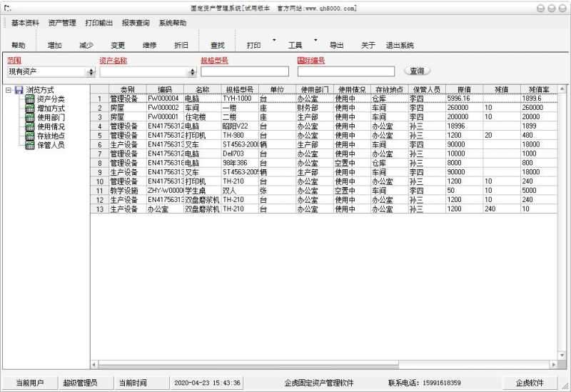Image resolution: width=571 pixels, height=392 pixels.
Task: Select the cell TH-980
Action: click(x=240, y=135)
